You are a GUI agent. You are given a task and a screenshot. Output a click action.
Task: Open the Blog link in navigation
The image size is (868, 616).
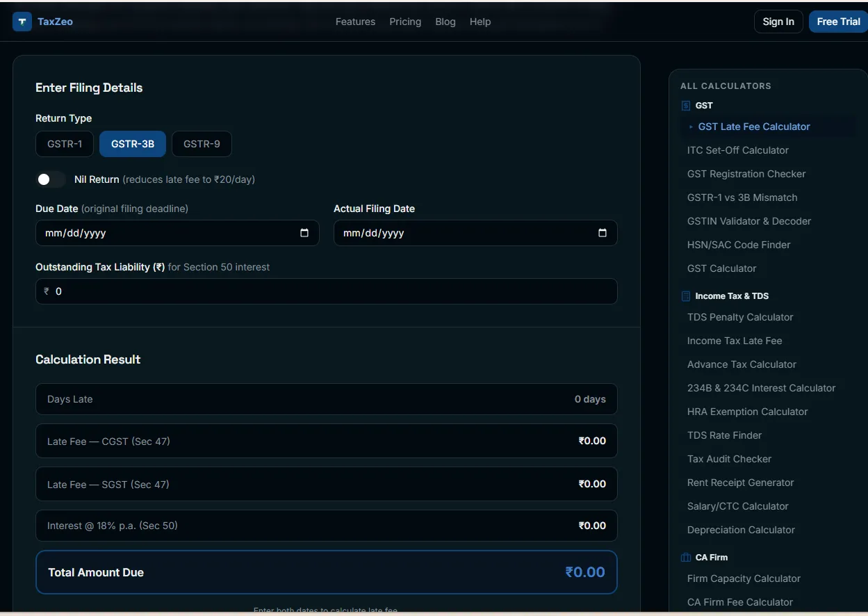(445, 22)
